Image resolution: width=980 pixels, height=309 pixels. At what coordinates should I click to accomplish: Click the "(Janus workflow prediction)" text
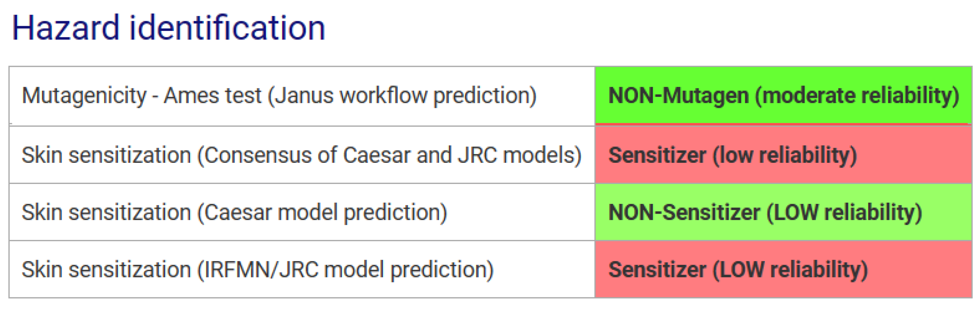click(x=402, y=95)
